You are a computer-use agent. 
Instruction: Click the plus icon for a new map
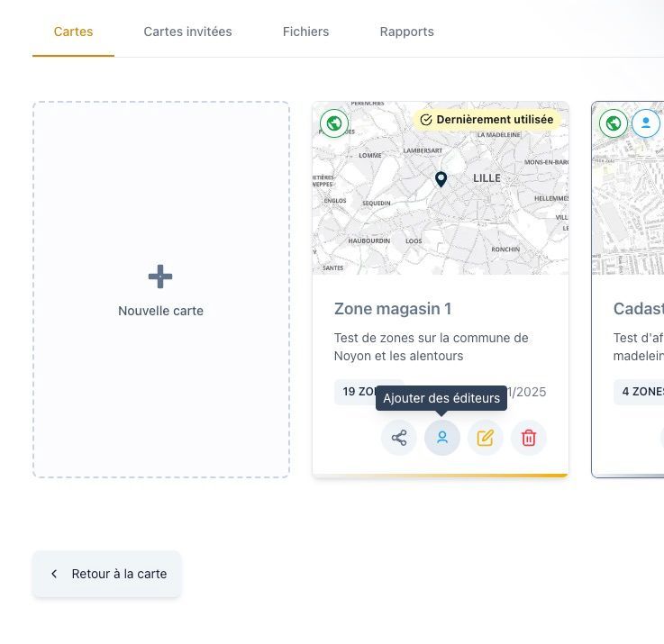click(x=160, y=277)
